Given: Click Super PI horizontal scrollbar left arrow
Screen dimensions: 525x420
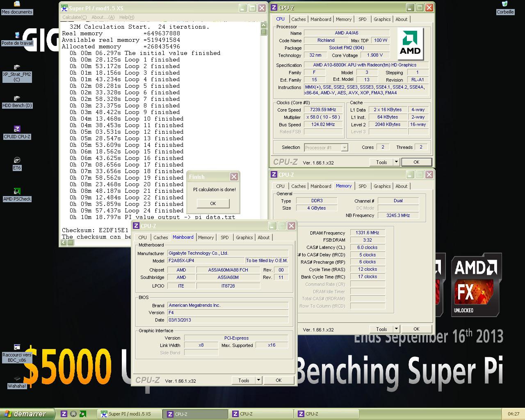Looking at the screenshot, I should [64, 242].
